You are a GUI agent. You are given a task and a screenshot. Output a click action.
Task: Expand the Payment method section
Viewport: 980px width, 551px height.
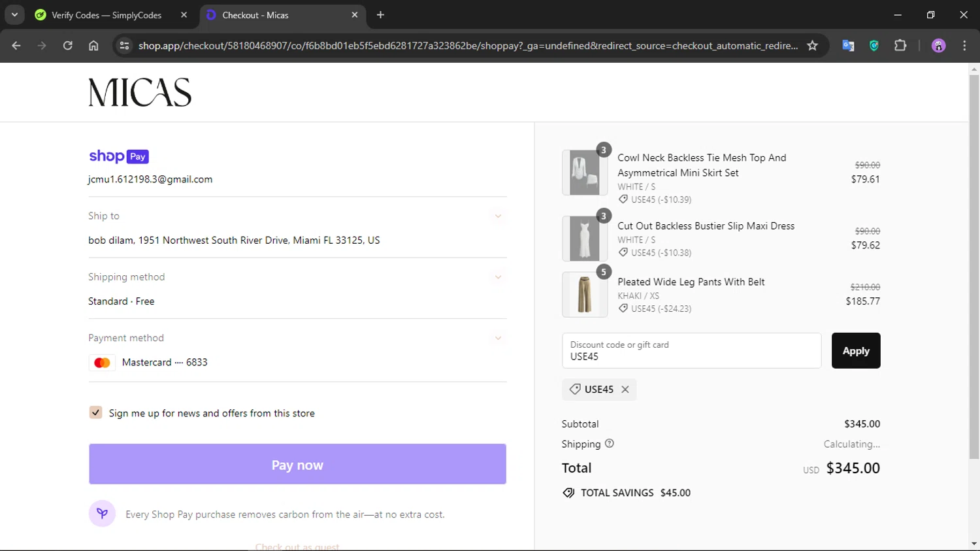498,338
